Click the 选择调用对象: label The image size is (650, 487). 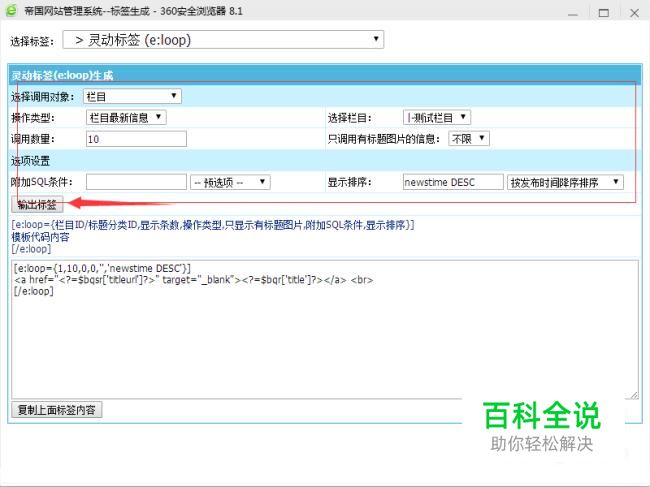tap(43, 97)
